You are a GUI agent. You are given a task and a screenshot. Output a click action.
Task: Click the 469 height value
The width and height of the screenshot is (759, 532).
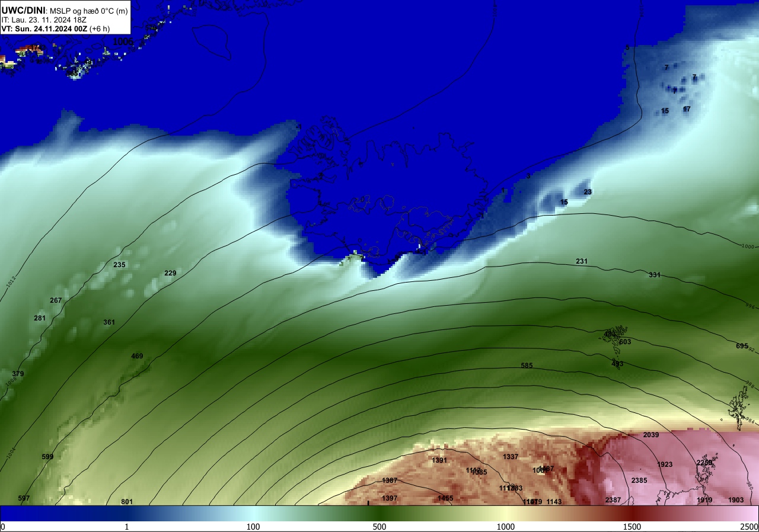tap(137, 356)
